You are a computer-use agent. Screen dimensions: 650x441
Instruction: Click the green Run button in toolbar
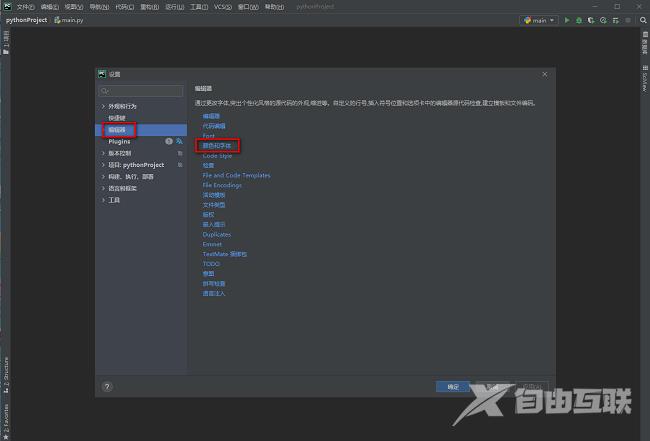coord(567,19)
